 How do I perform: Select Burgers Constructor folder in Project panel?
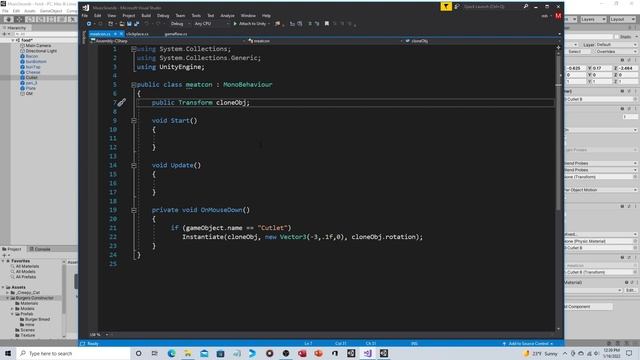[x=34, y=298]
